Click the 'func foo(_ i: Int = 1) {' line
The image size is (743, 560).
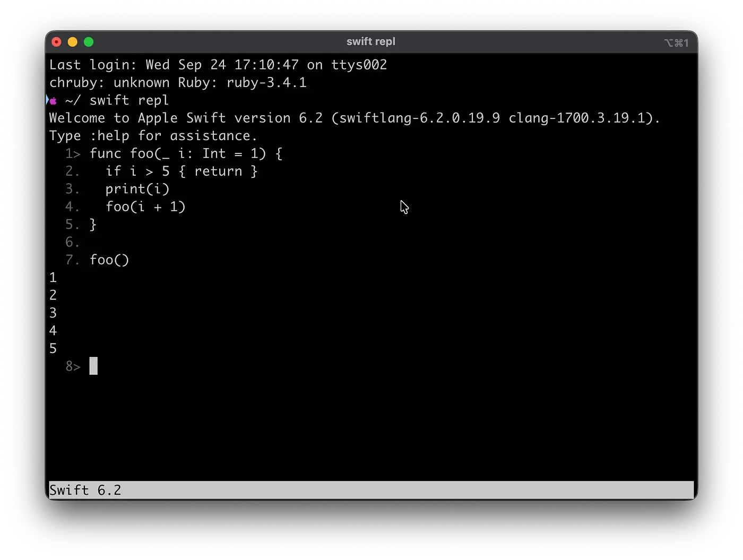click(x=186, y=153)
